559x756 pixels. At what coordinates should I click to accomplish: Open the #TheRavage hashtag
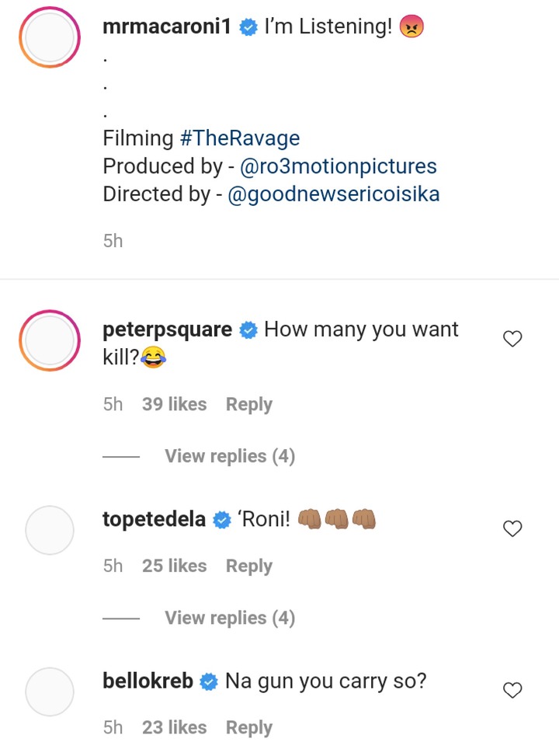pos(240,138)
